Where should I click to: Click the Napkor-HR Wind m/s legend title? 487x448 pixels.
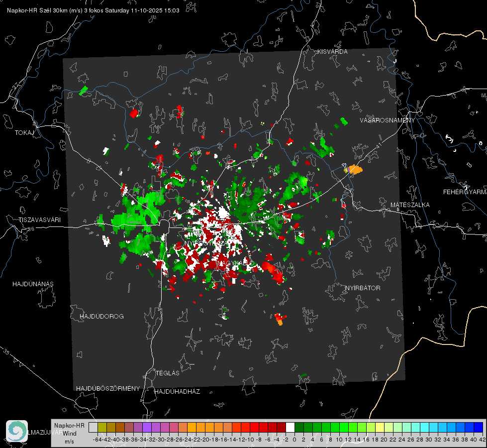click(69, 434)
